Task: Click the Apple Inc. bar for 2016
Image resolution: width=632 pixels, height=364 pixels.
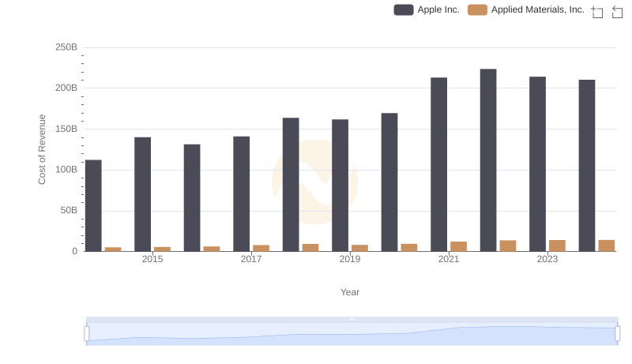Action: (192, 198)
